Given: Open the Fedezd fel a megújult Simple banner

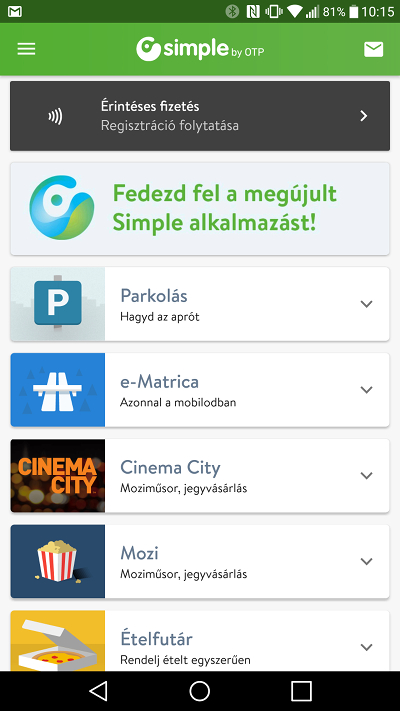Looking at the screenshot, I should (200, 209).
